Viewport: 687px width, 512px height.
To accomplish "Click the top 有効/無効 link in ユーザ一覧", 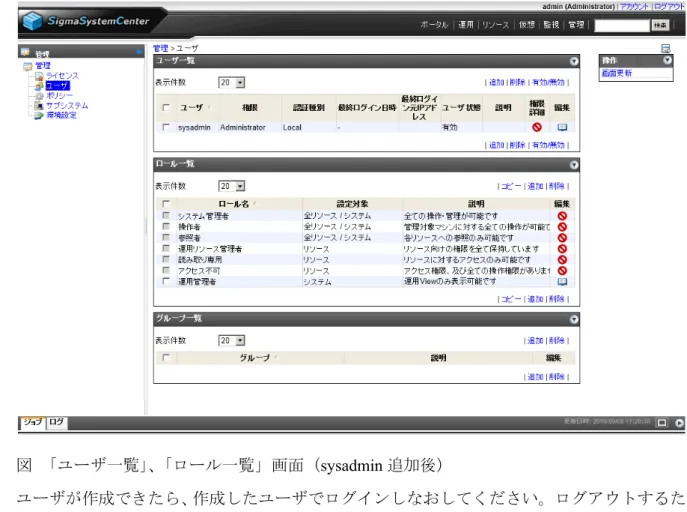I will click(549, 82).
